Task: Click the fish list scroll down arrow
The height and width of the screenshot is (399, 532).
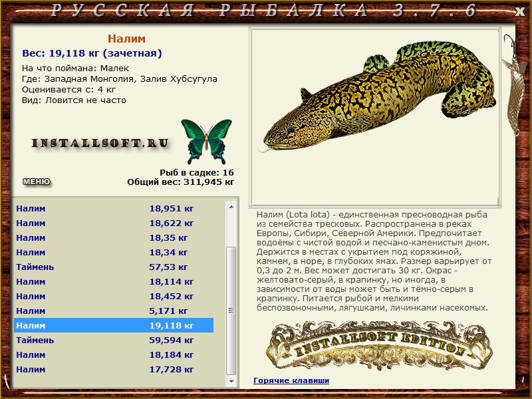Action: [x=231, y=381]
